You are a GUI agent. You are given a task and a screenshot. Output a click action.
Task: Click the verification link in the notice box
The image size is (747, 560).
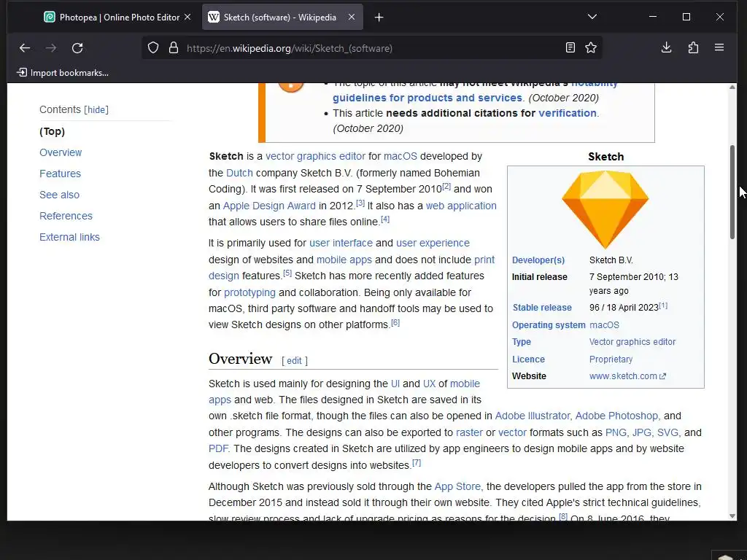[x=568, y=113]
